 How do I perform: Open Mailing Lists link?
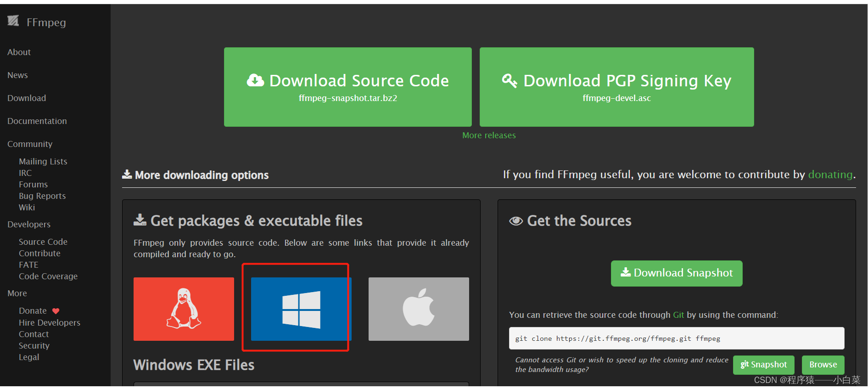point(43,162)
